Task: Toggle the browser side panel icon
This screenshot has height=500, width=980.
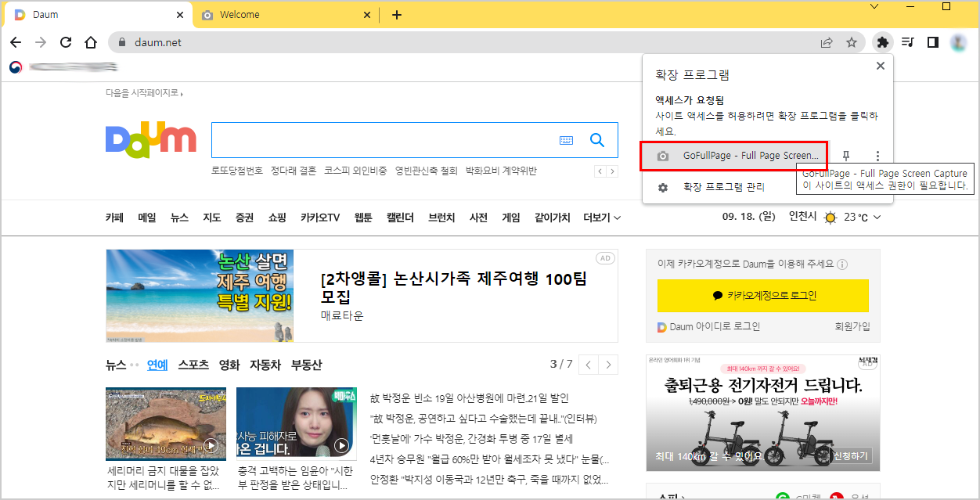Action: pyautogui.click(x=932, y=42)
